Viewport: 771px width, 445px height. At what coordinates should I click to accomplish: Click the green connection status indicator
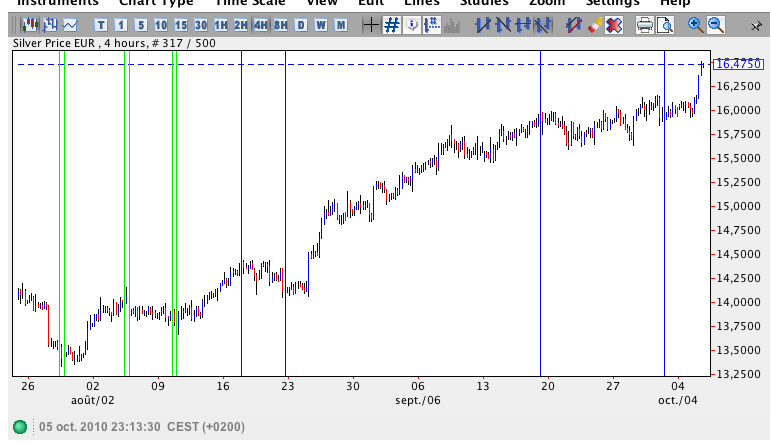point(20,427)
